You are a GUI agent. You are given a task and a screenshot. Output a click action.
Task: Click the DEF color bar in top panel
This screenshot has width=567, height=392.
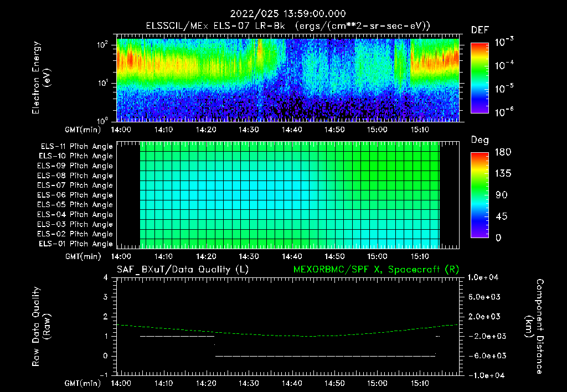pyautogui.click(x=480, y=78)
